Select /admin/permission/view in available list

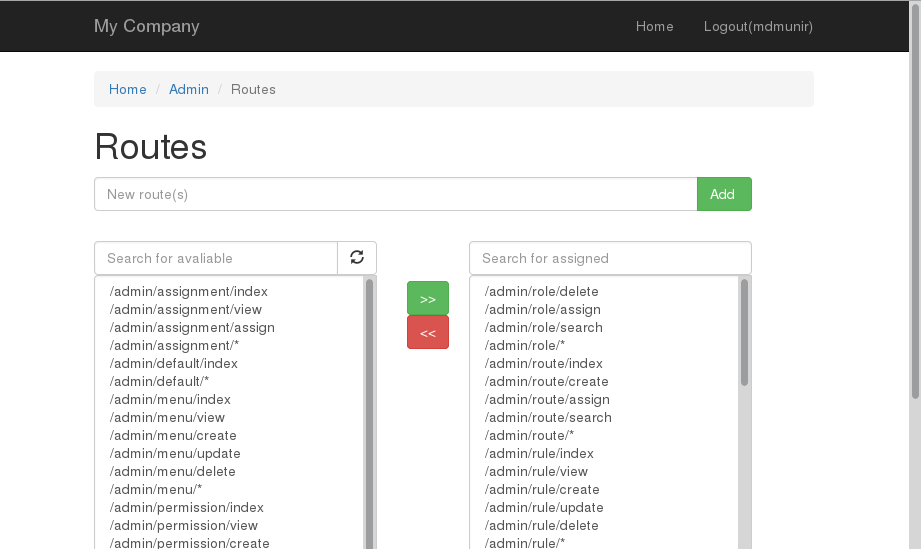click(184, 525)
